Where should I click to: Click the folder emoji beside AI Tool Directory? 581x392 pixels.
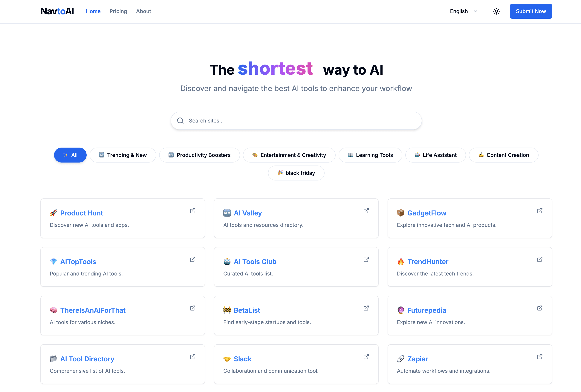pyautogui.click(x=53, y=359)
